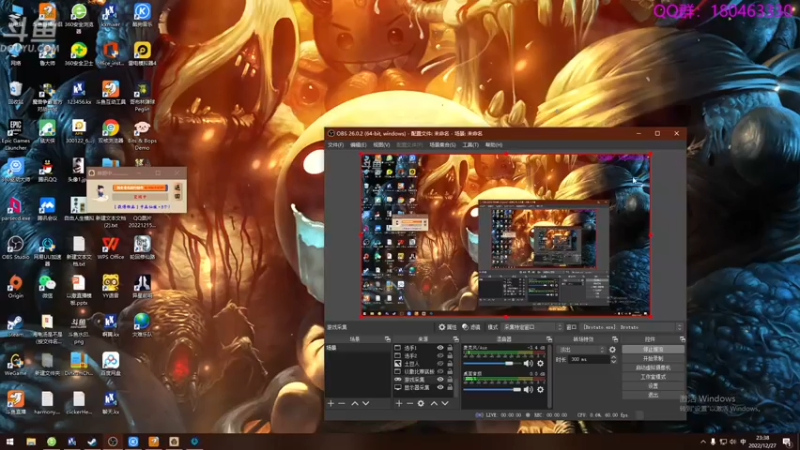This screenshot has width=800, height=450.
Task: Open 微信 desktop shortcut
Action: [47, 286]
